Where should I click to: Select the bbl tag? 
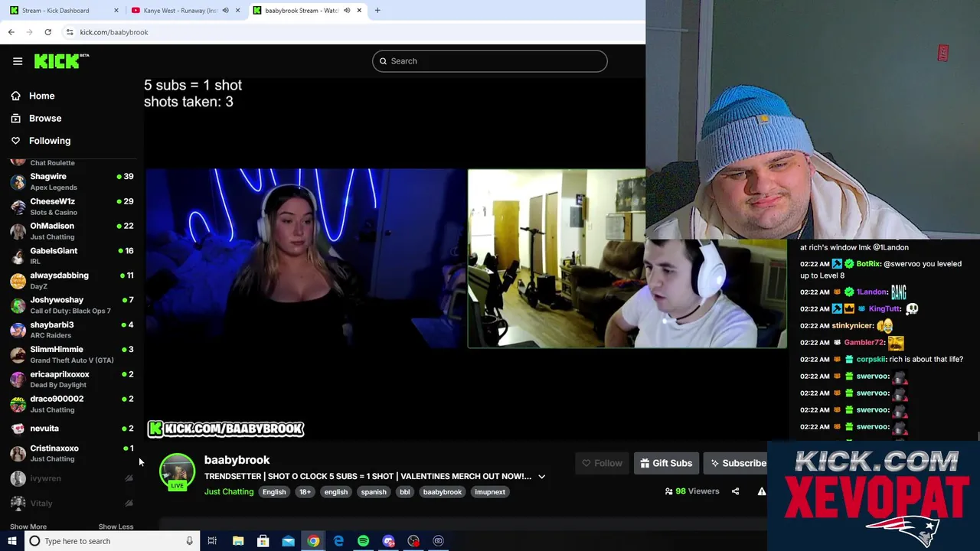[404, 492]
